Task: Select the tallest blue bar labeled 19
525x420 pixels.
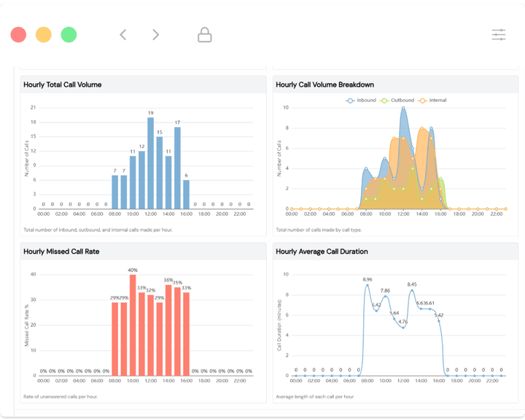Action: point(150,164)
